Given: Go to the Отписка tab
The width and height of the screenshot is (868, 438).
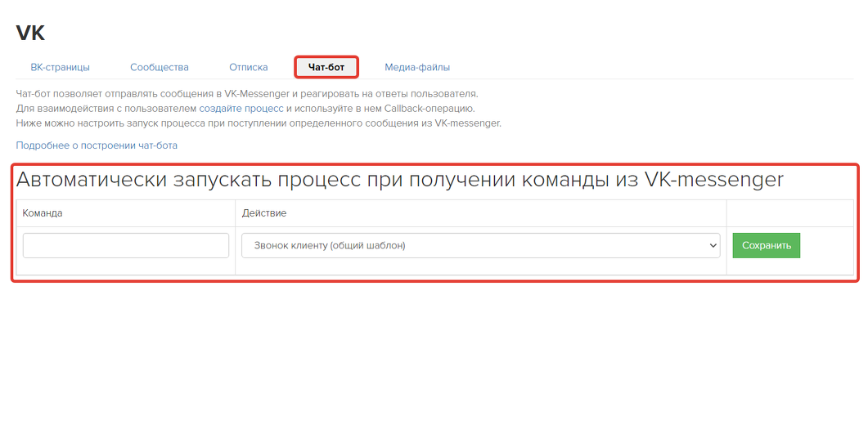Looking at the screenshot, I should [x=248, y=67].
